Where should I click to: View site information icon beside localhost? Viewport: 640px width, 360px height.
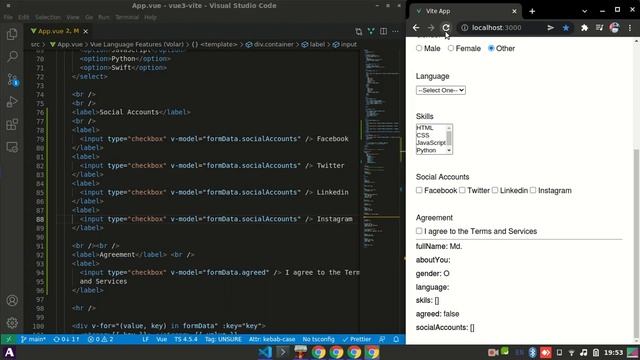pyautogui.click(x=464, y=28)
